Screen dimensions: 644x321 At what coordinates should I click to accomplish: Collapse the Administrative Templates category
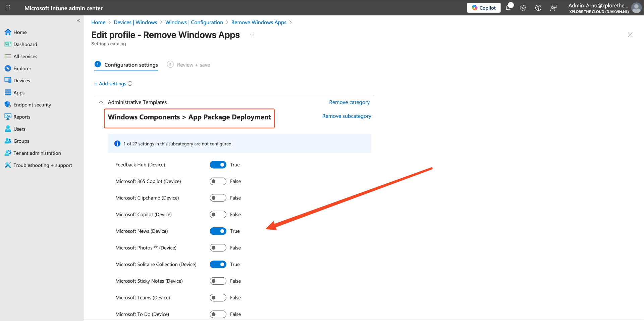(x=101, y=102)
